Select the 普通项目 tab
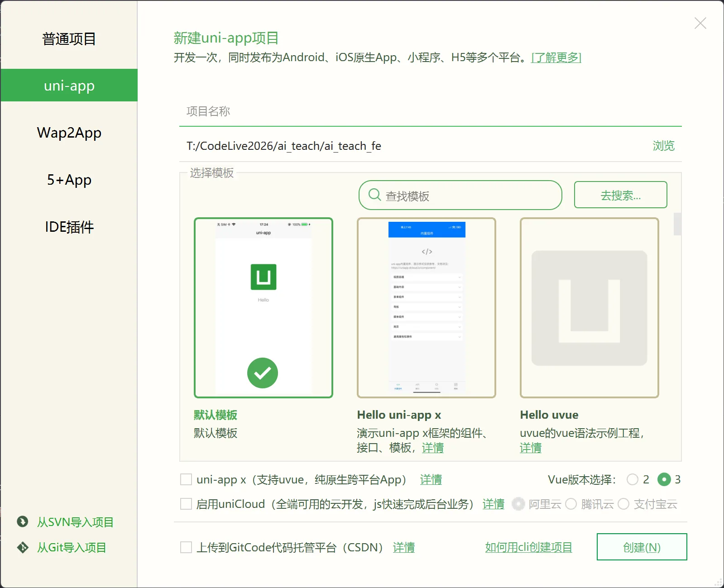Viewport: 724px width, 588px height. tap(69, 39)
